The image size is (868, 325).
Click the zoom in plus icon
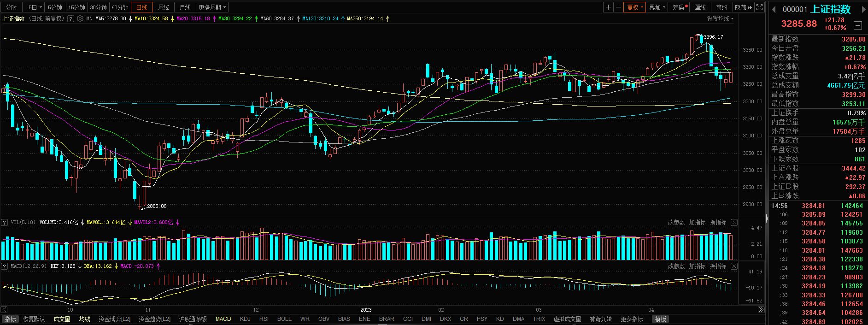pyautogui.click(x=608, y=7)
